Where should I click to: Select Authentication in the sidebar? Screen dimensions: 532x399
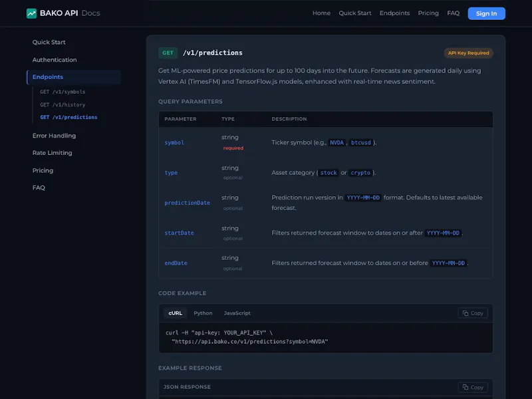[55, 60]
